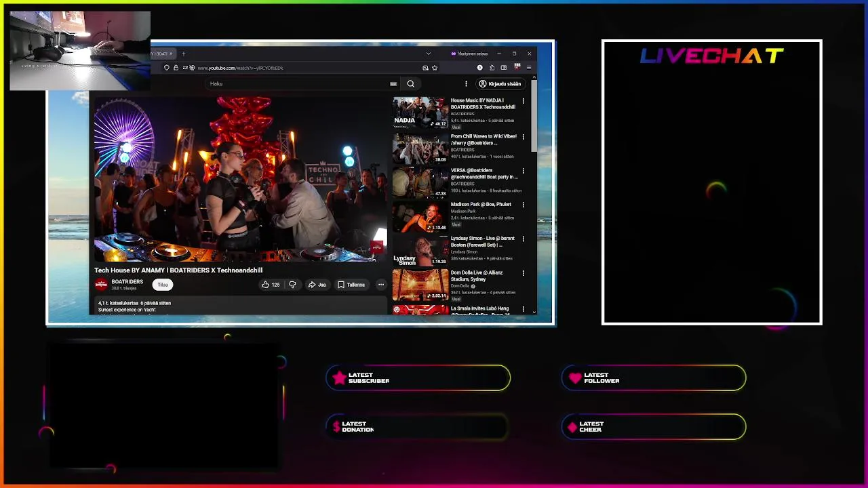The image size is (868, 488).
Task: Open options menu for Lyndsay Simon video
Action: (x=523, y=239)
